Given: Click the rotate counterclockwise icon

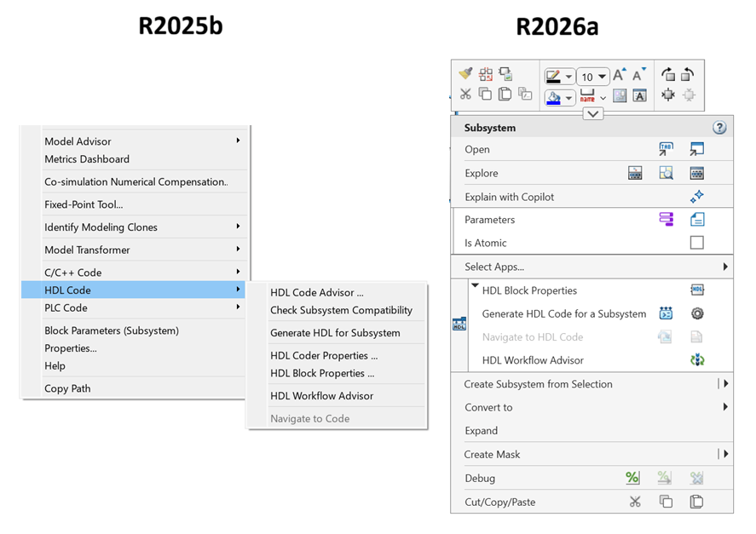Looking at the screenshot, I should (688, 74).
